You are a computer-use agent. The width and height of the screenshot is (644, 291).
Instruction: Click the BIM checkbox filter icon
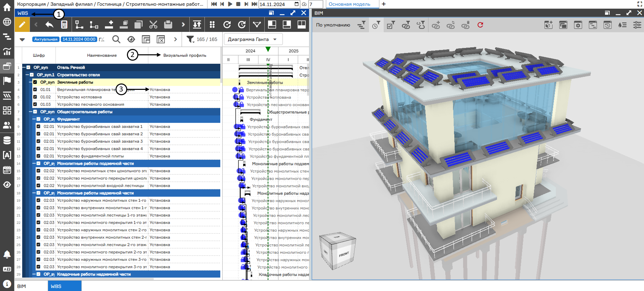(x=391, y=25)
